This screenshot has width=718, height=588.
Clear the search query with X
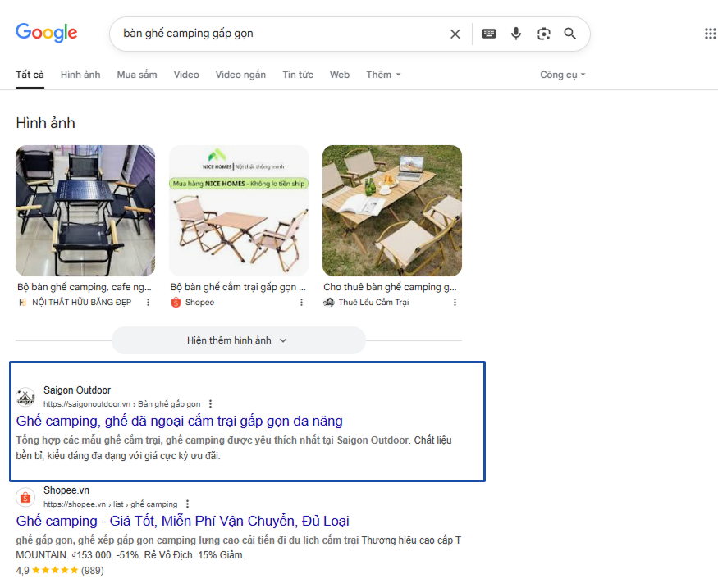(x=455, y=34)
